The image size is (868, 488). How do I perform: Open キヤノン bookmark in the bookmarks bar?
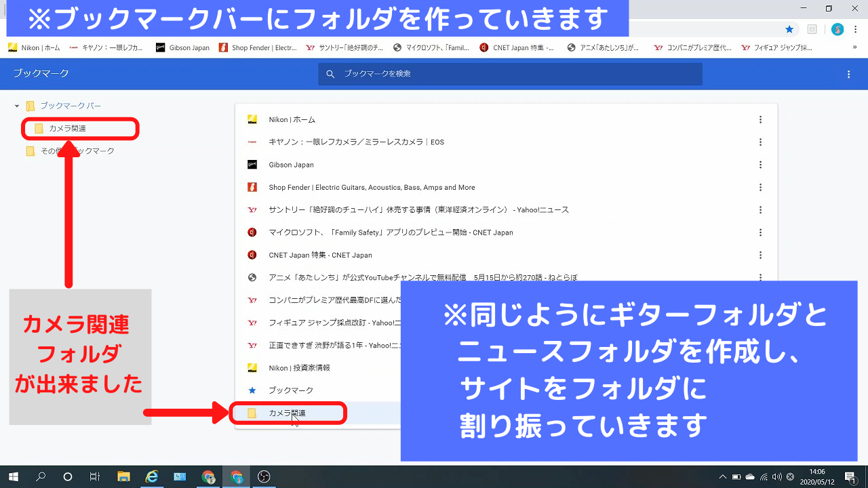(x=106, y=48)
